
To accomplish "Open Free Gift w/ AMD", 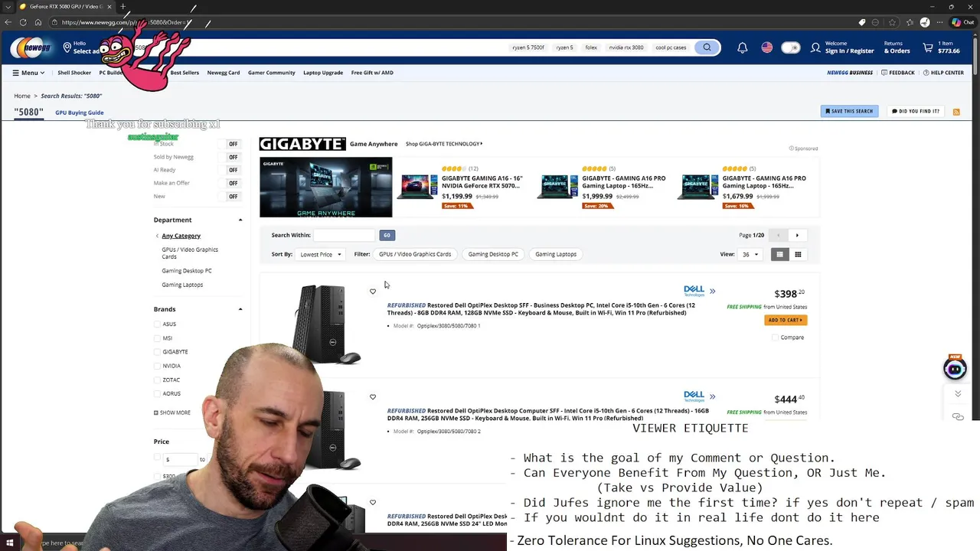I will click(x=372, y=73).
